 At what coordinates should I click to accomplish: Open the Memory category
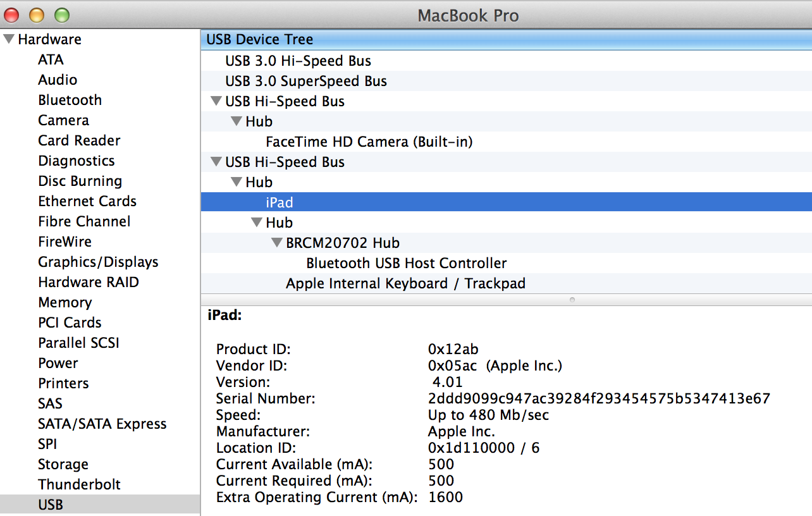(65, 302)
